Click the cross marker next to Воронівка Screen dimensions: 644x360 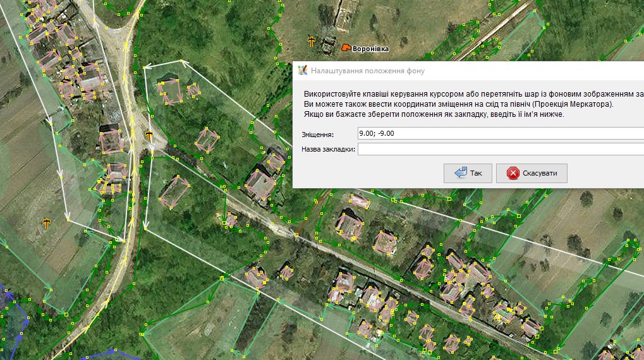312,42
